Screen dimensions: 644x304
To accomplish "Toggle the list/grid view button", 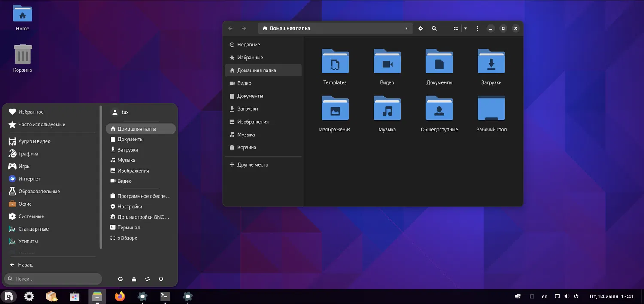I will 456,28.
